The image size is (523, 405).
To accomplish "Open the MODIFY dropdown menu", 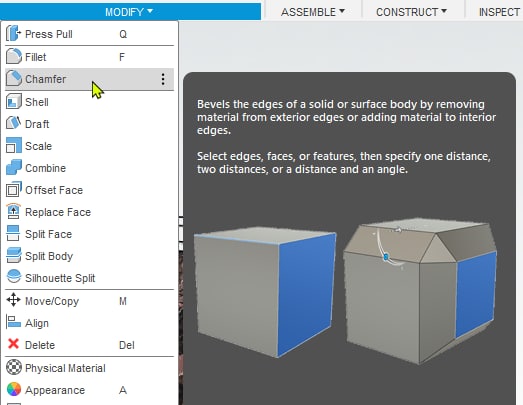I will click(129, 12).
